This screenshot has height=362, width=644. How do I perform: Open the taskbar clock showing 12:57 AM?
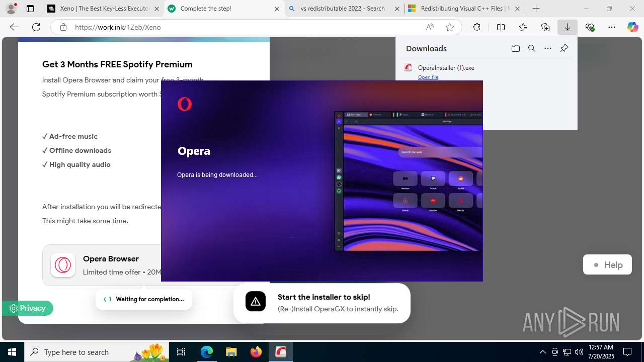click(601, 352)
